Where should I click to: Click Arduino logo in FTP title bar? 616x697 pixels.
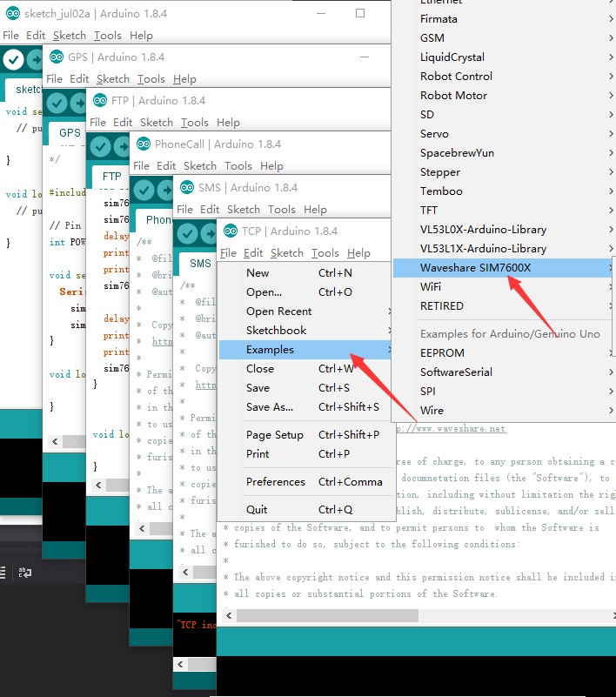click(100, 100)
